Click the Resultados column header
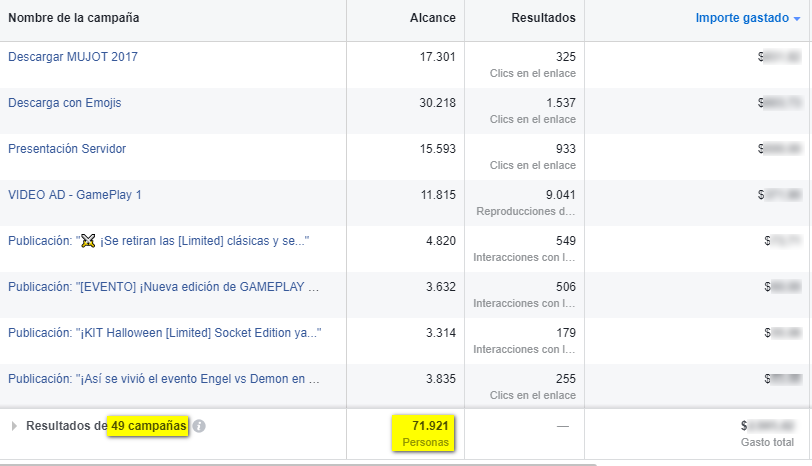The width and height of the screenshot is (812, 466). pos(543,18)
